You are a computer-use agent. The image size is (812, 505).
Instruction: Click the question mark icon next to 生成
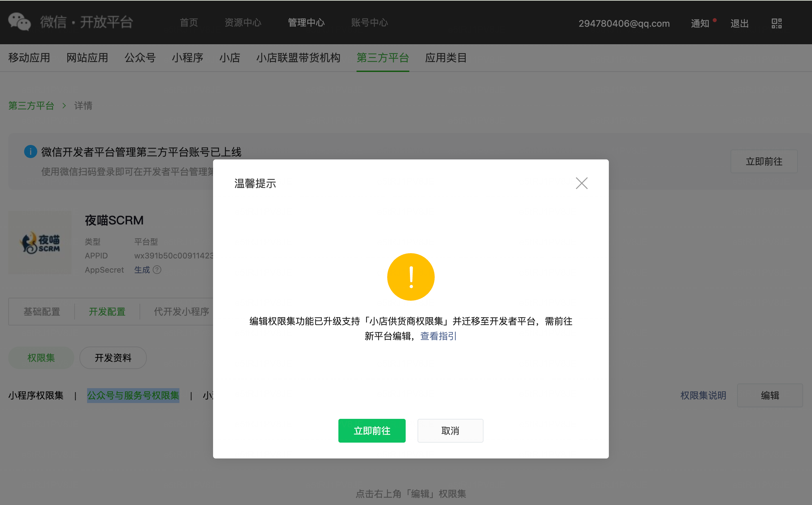(157, 270)
